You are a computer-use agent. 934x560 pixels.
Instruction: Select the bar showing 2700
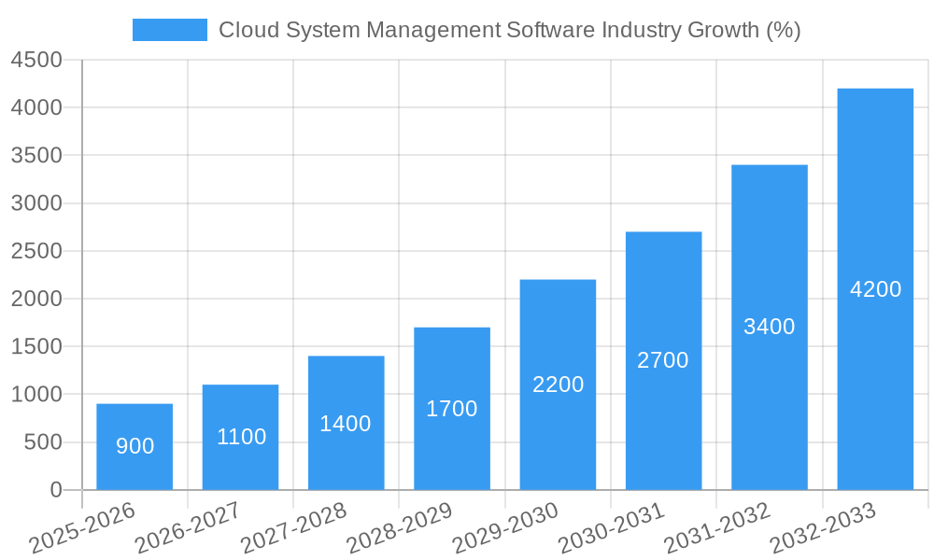coord(663,360)
